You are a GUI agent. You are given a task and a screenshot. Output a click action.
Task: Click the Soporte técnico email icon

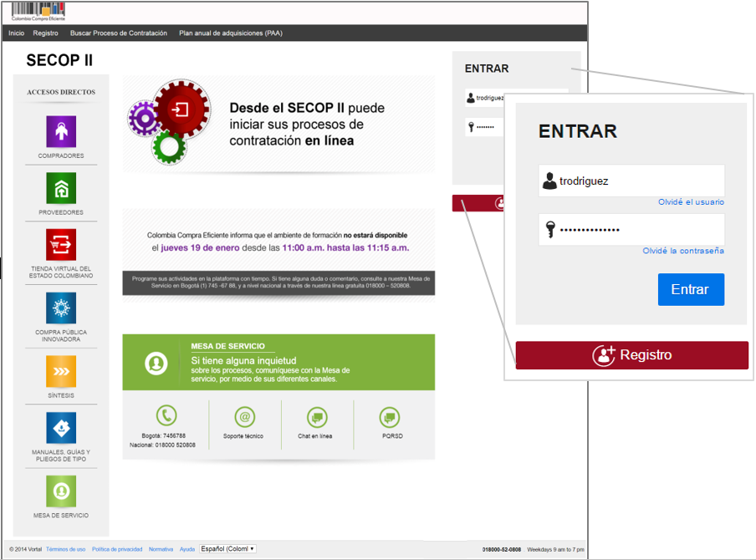245,417
